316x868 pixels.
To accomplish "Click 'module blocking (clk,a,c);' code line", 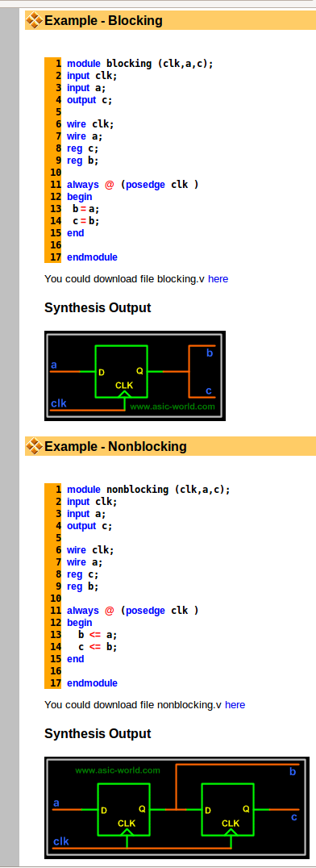I will [140, 64].
